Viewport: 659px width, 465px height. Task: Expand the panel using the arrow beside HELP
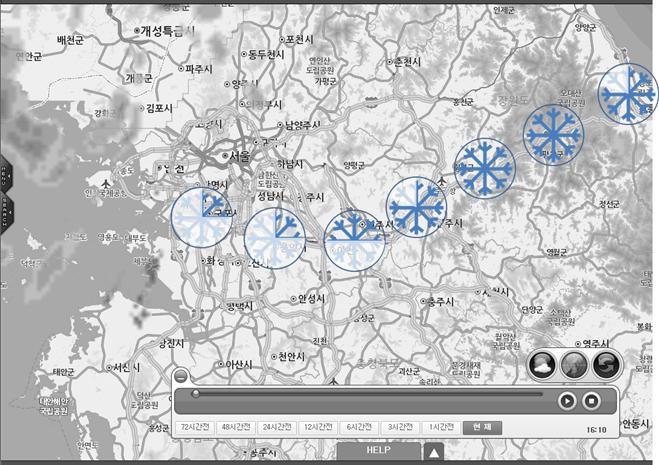(x=434, y=452)
